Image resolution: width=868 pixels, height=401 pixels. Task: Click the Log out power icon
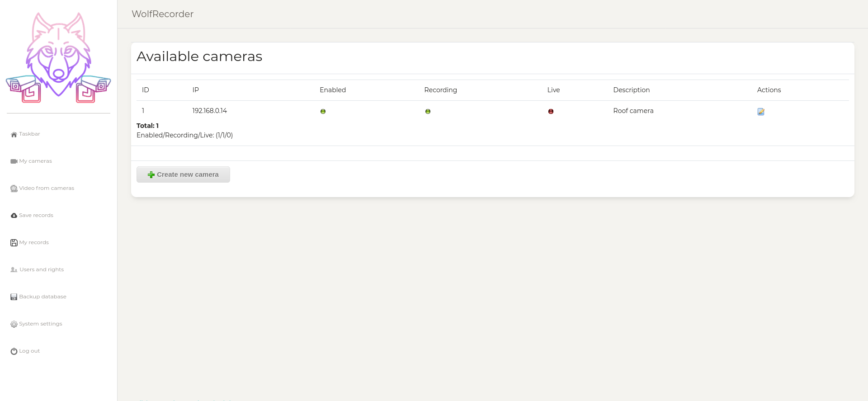click(14, 351)
